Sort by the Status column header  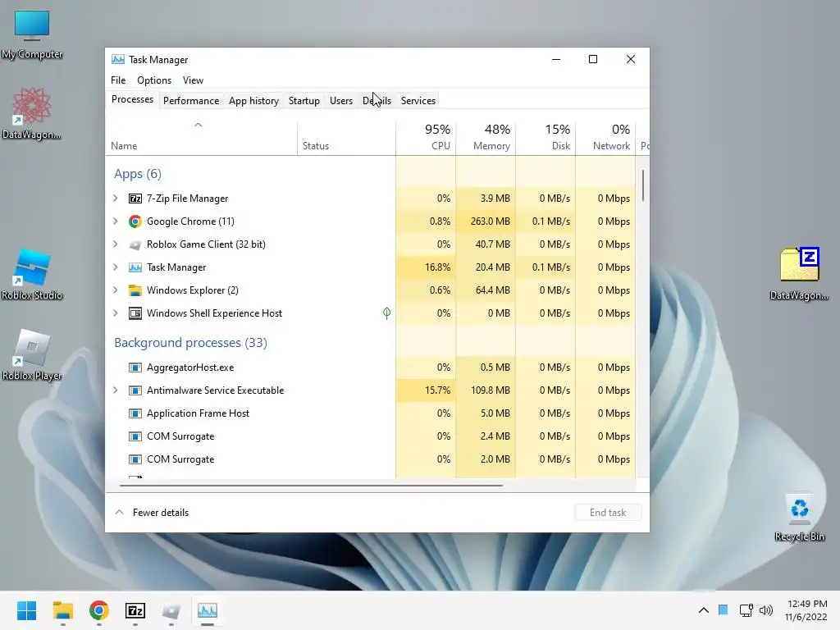coord(347,139)
